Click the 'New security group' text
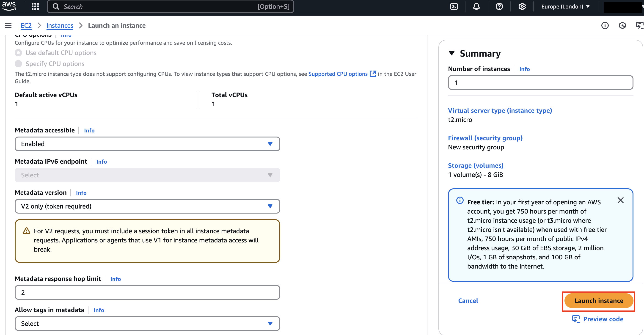This screenshot has width=644, height=335. (476, 147)
